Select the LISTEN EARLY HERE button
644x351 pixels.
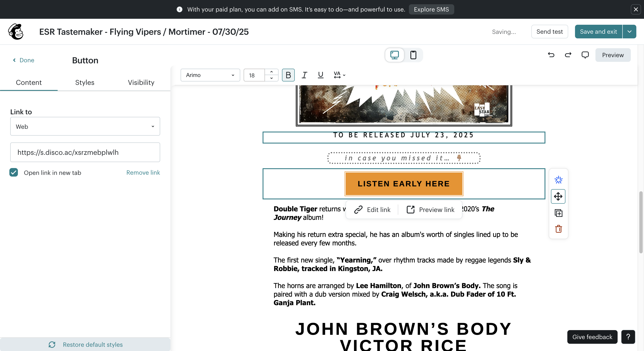[404, 184]
